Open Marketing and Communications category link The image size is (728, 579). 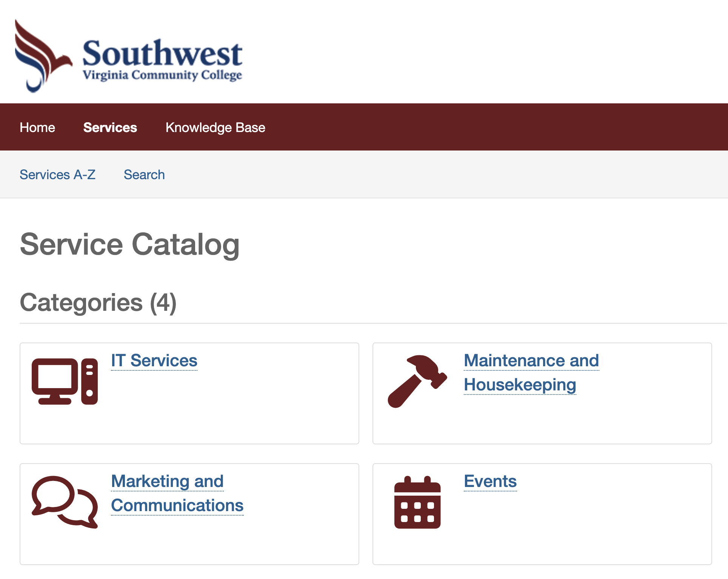click(x=177, y=493)
